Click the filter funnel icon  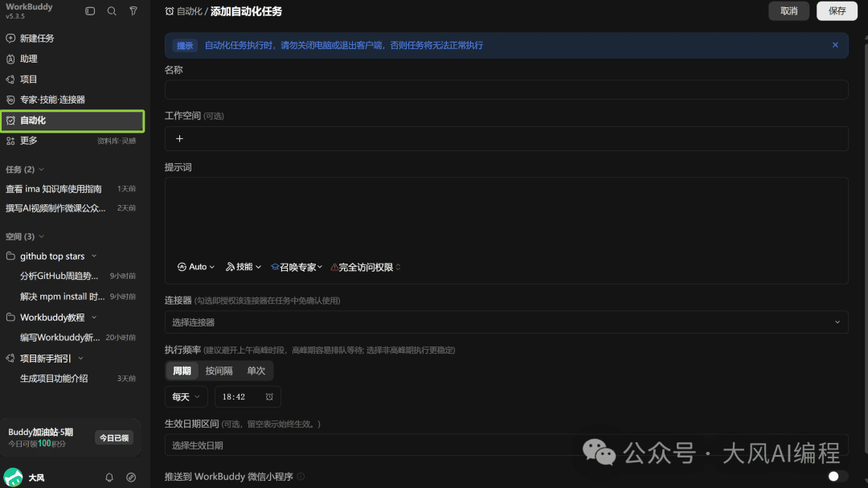pos(133,11)
